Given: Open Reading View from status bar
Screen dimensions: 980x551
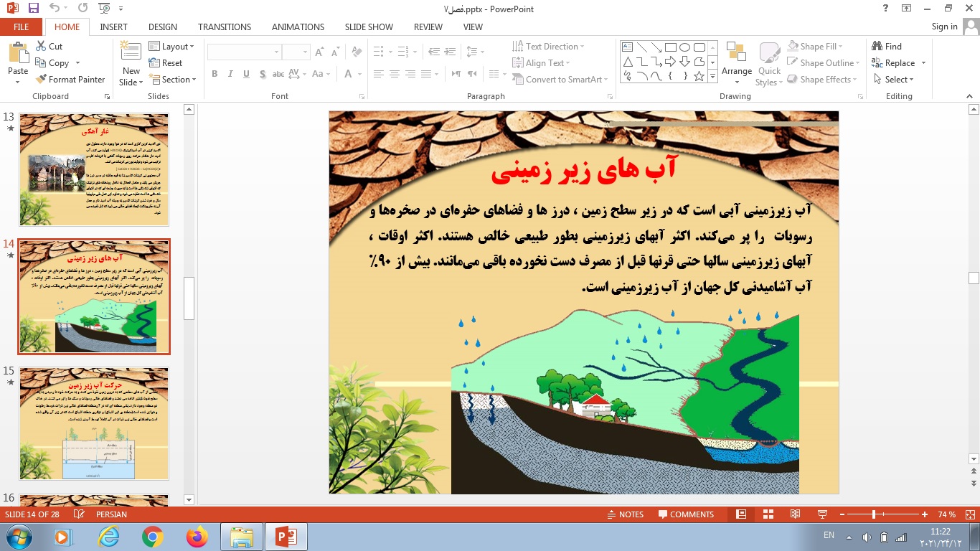Looking at the screenshot, I should click(x=795, y=514).
